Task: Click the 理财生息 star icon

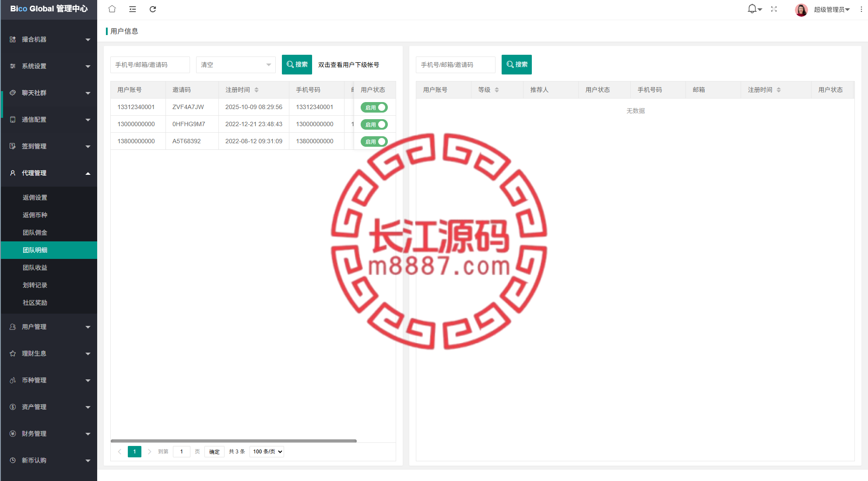Action: (13, 354)
